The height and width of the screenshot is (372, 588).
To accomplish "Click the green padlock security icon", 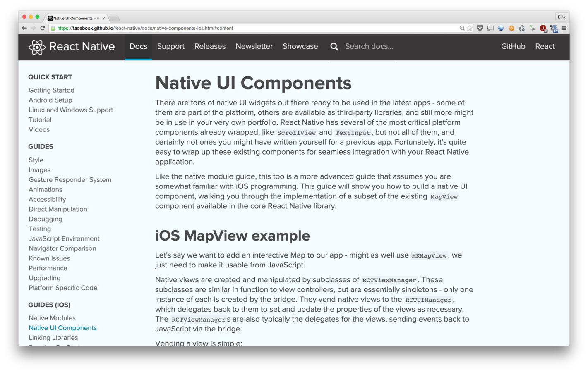I will click(x=53, y=28).
